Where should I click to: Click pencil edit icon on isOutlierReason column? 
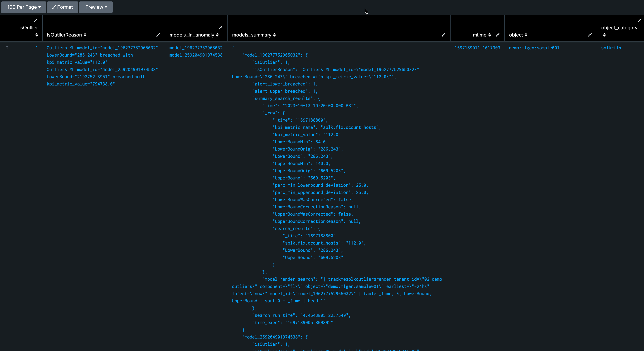tap(158, 35)
